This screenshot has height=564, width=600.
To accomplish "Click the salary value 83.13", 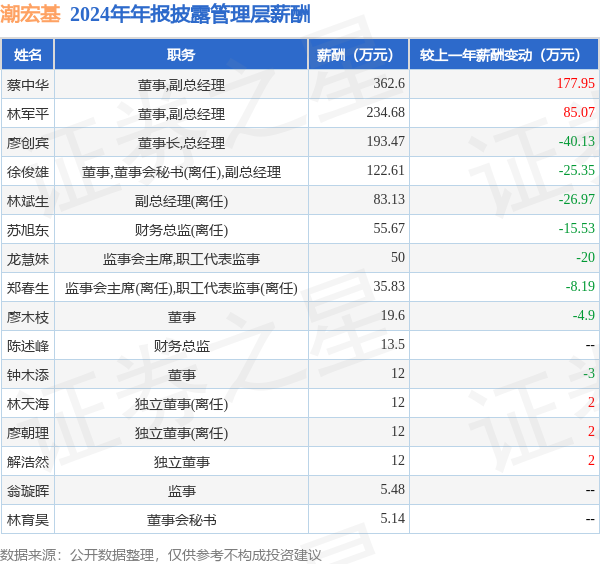I will [389, 199].
